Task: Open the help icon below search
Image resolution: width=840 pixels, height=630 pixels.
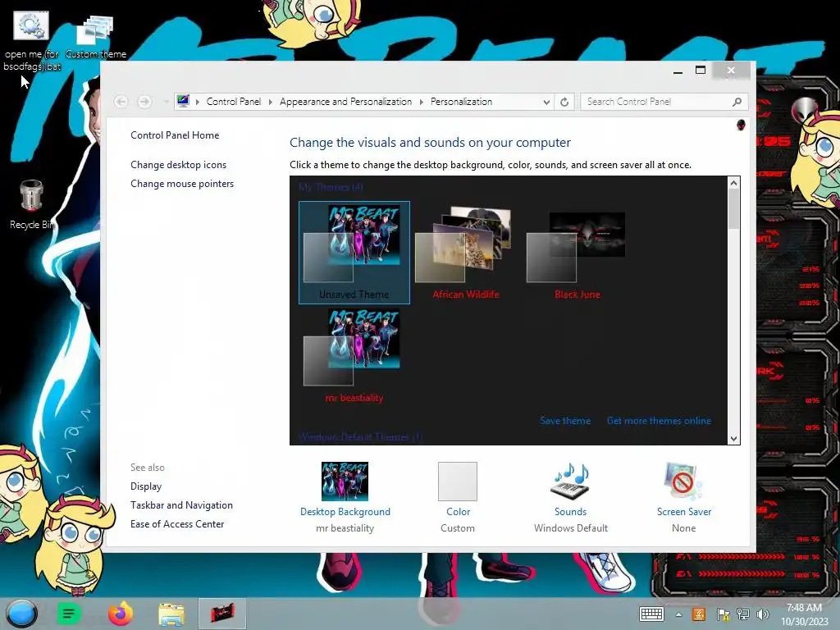Action: pos(741,126)
